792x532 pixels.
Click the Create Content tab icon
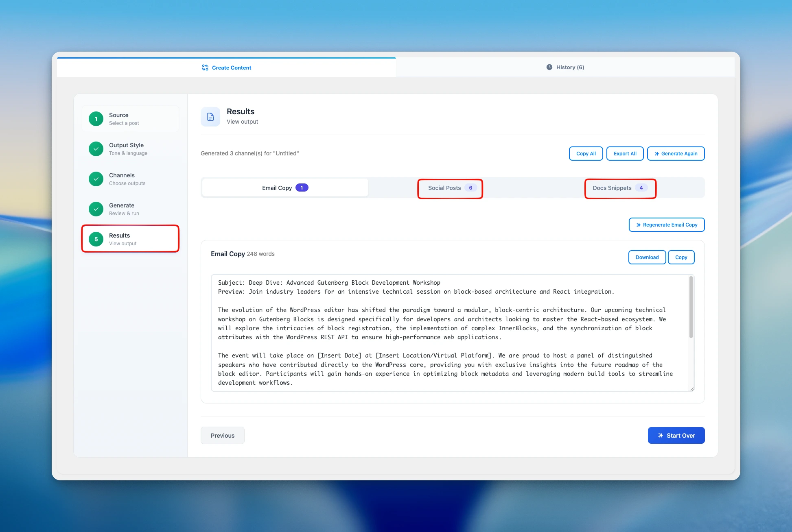click(205, 68)
